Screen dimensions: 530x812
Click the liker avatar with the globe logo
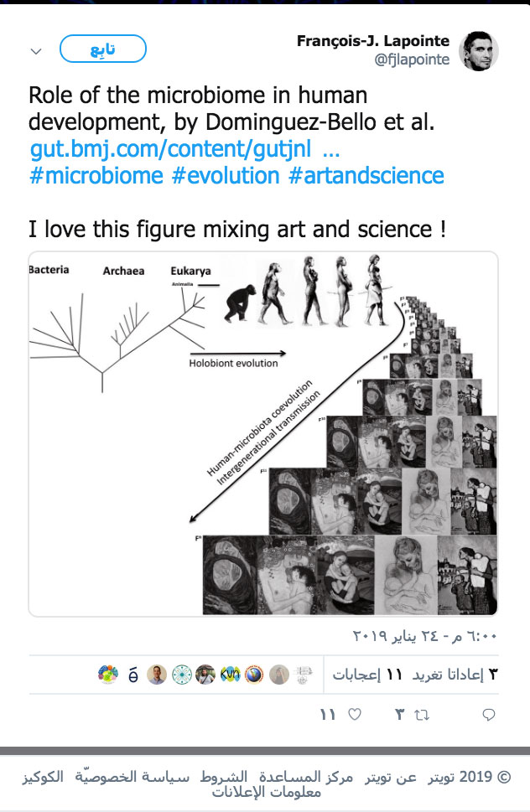(254, 675)
